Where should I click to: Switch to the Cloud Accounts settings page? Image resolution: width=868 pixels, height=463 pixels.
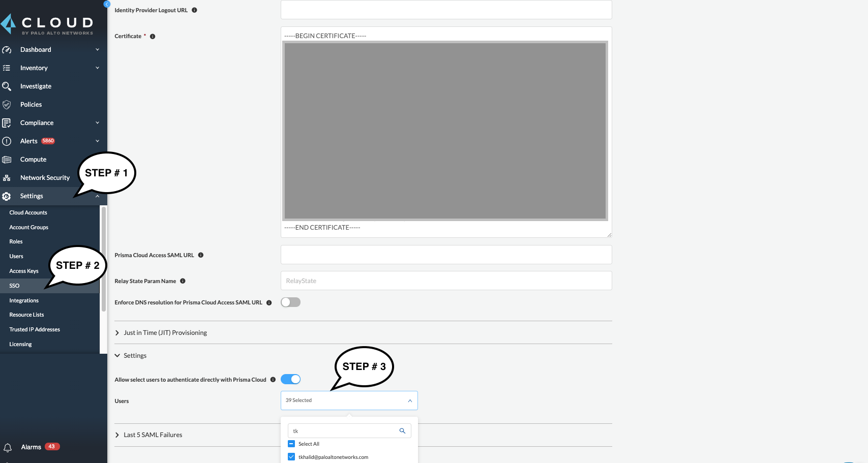(28, 212)
